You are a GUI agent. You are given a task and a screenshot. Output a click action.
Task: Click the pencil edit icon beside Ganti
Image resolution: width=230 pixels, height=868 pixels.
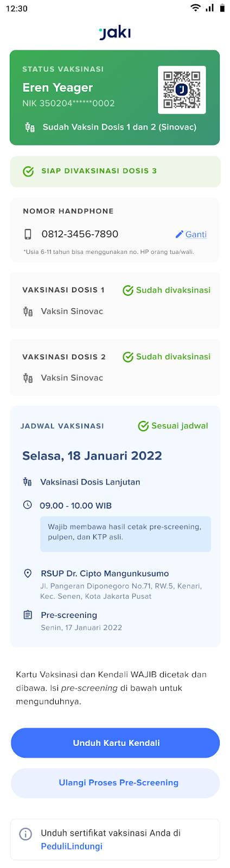[x=180, y=234]
